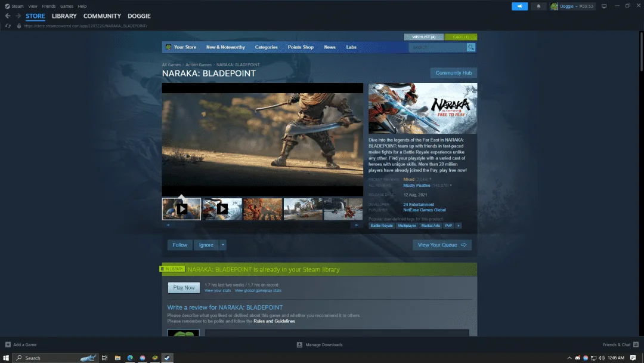Open the Friends menu
Screen dimensions: 644x363
point(48,6)
